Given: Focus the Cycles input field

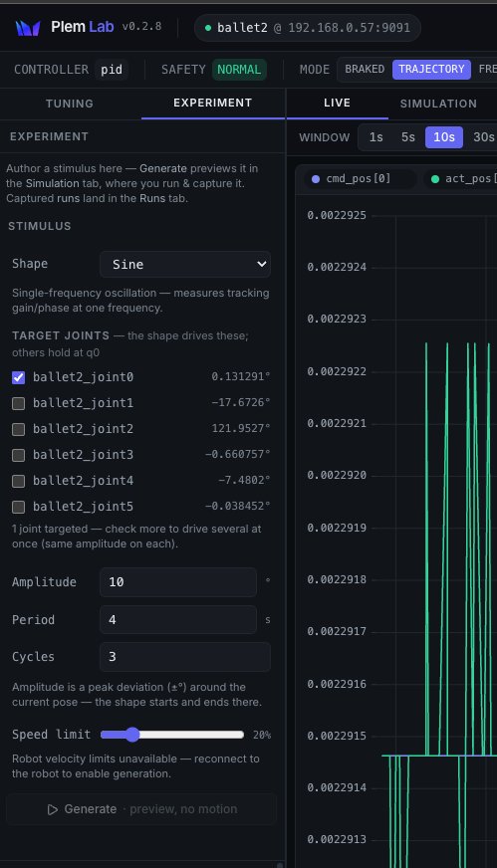Looking at the screenshot, I should [185, 657].
